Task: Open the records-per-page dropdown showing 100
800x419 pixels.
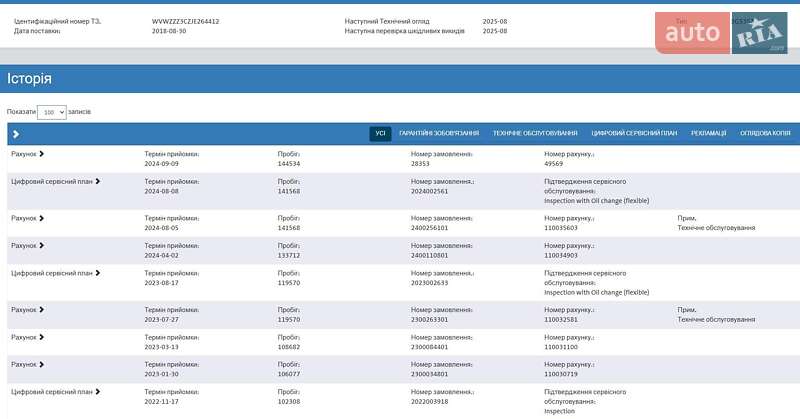Action: (x=52, y=112)
